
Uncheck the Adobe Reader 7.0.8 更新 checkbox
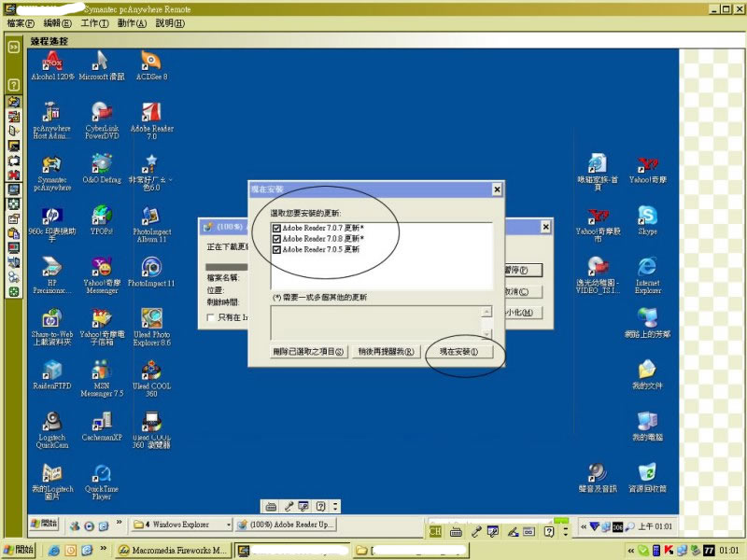[276, 239]
